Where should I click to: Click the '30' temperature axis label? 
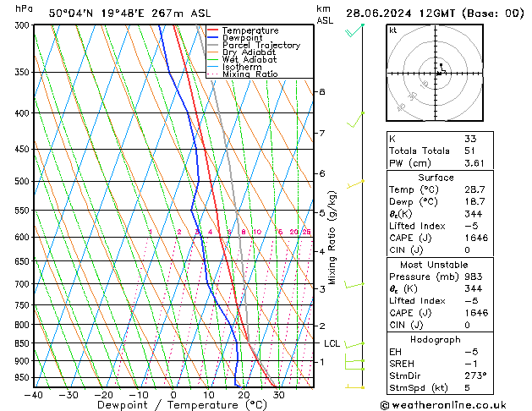tap(278, 395)
